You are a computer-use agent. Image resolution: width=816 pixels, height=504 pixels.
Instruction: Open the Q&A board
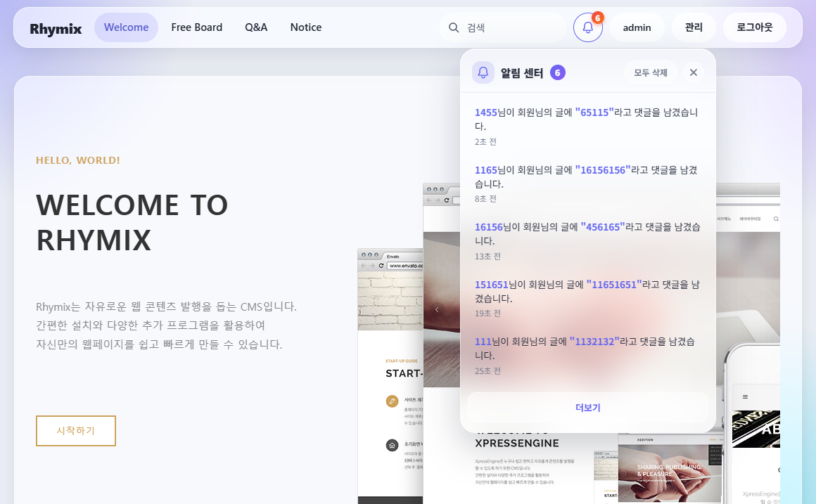tap(256, 27)
